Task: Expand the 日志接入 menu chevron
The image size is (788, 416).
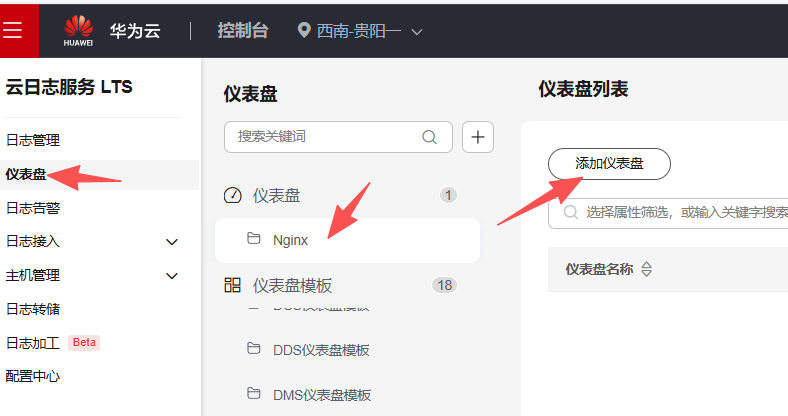Action: click(x=171, y=242)
